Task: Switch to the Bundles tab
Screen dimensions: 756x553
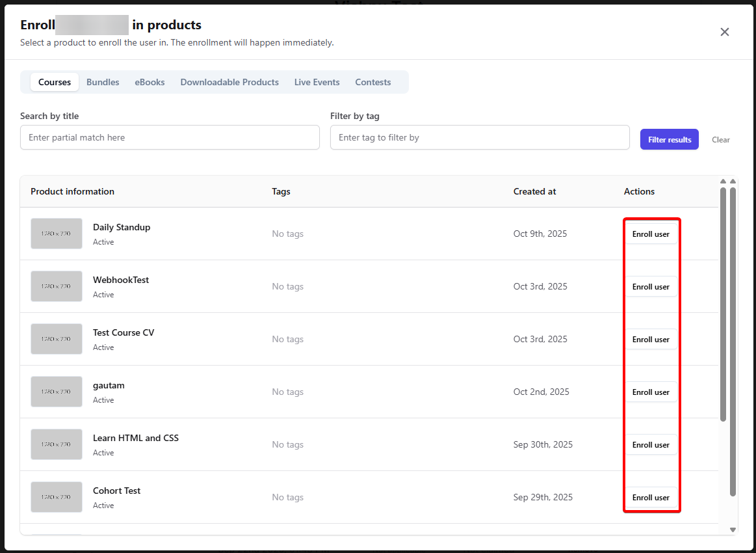Action: click(x=103, y=82)
